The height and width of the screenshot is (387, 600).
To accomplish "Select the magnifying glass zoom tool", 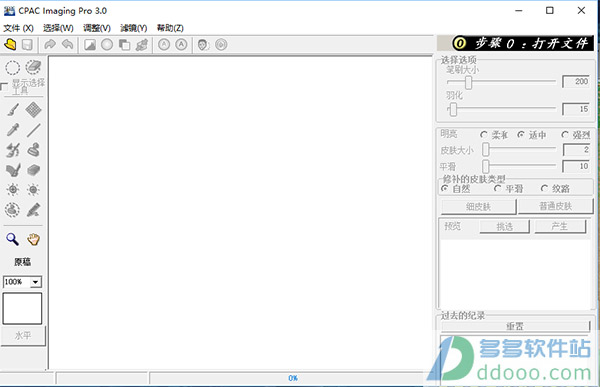I will [x=13, y=239].
